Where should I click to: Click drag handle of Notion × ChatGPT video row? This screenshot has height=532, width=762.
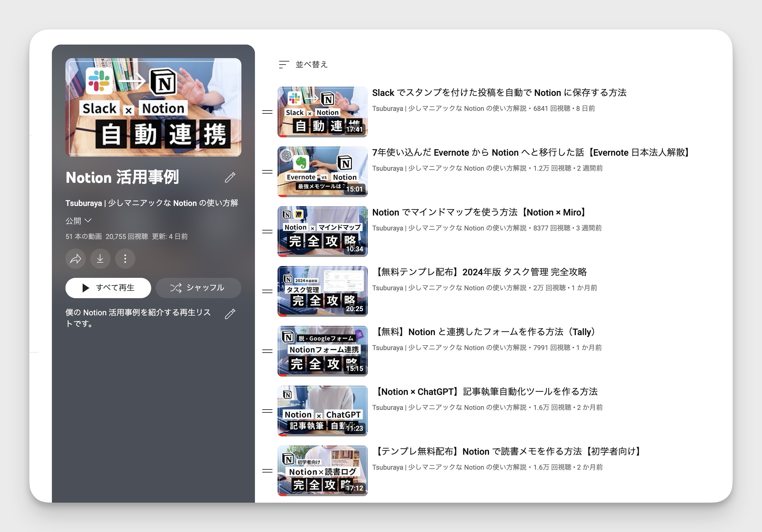[267, 411]
